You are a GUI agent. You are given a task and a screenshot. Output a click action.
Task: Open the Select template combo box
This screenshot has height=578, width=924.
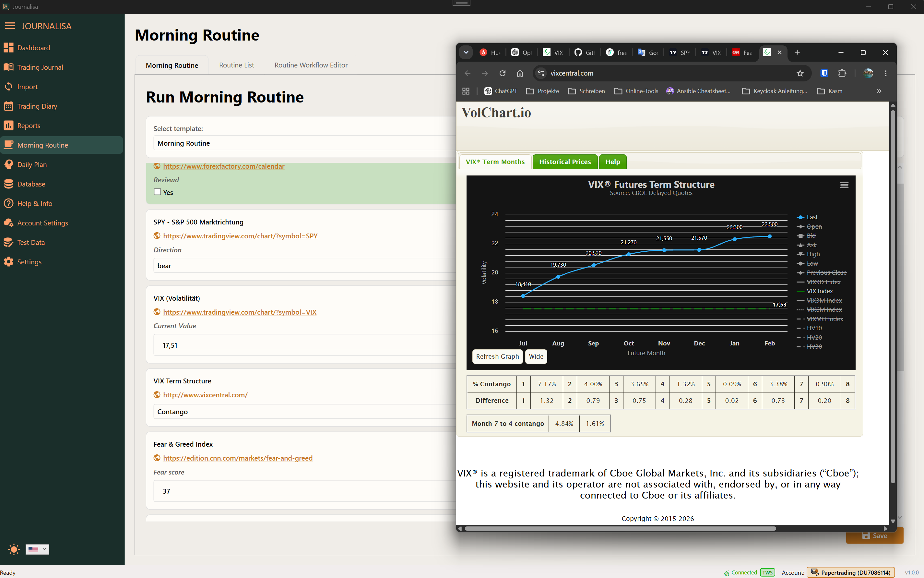point(304,143)
